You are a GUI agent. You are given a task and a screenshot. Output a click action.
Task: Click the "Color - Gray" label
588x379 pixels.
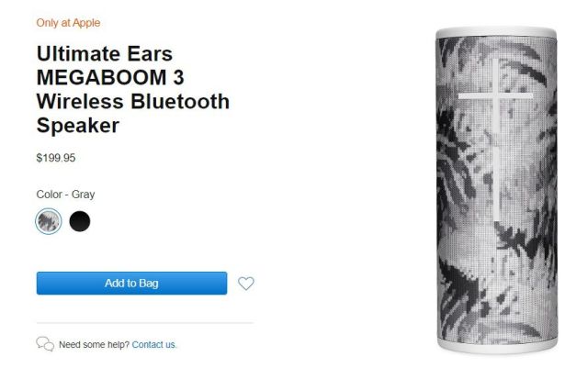(65, 195)
